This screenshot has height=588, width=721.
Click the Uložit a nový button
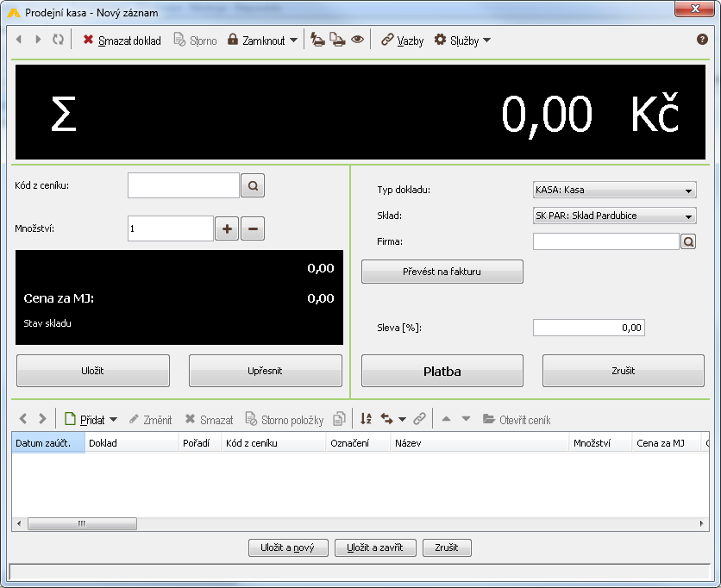pos(288,547)
